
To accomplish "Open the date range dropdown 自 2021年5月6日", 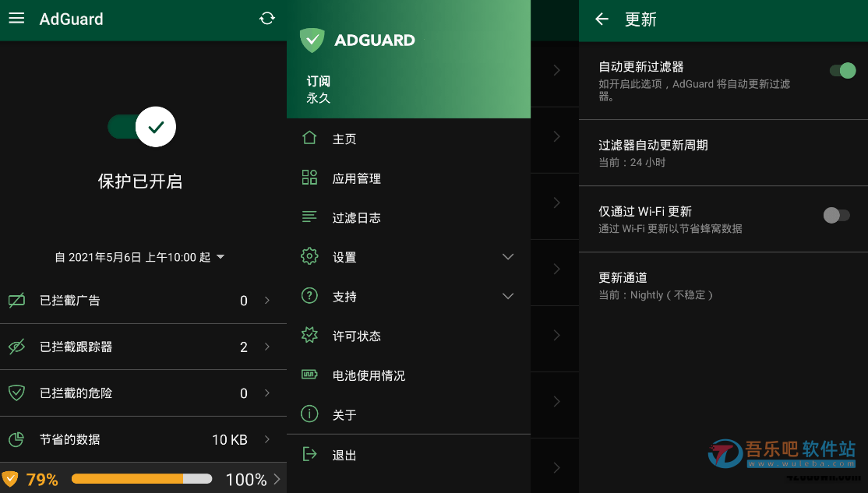I will pos(139,257).
